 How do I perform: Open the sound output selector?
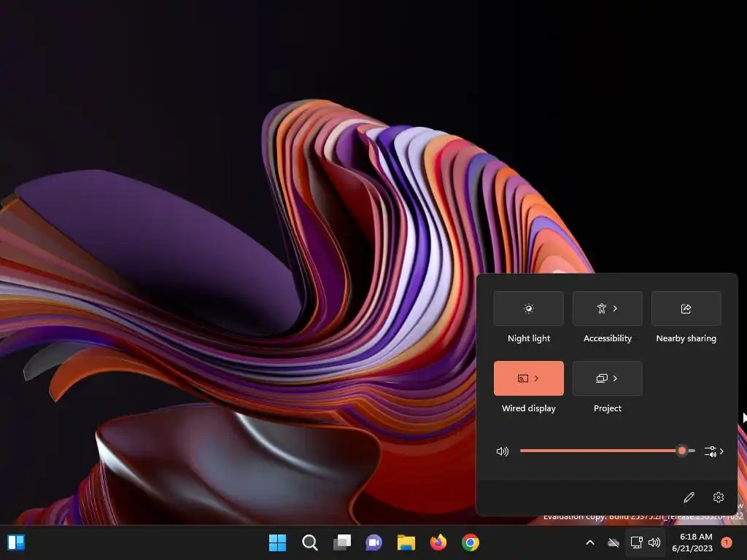point(713,451)
